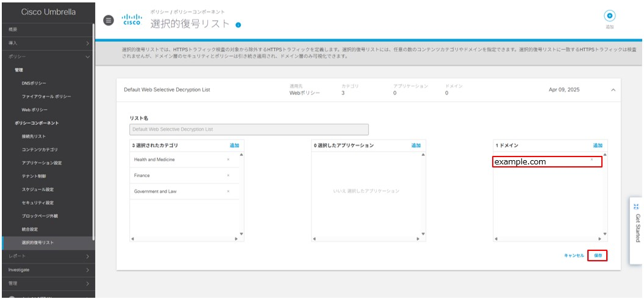The height and width of the screenshot is (299, 644).
Task: Click example.com domain text
Action: tap(520, 162)
